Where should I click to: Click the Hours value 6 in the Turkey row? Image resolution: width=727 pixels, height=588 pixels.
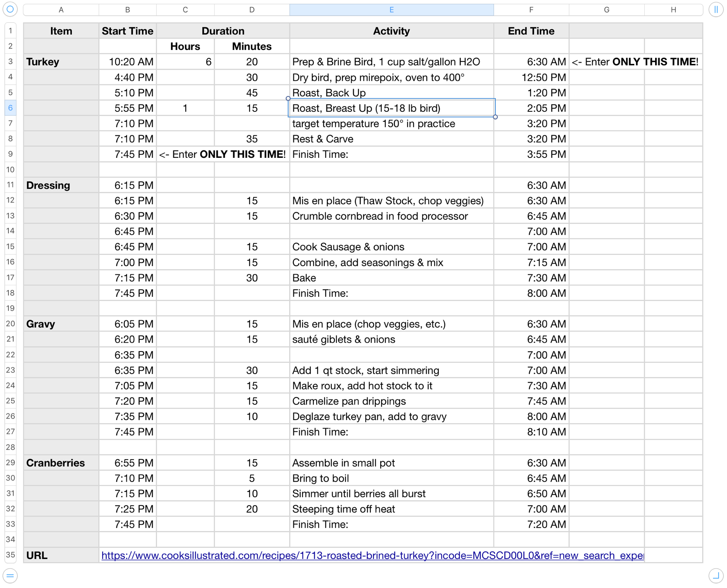(185, 62)
